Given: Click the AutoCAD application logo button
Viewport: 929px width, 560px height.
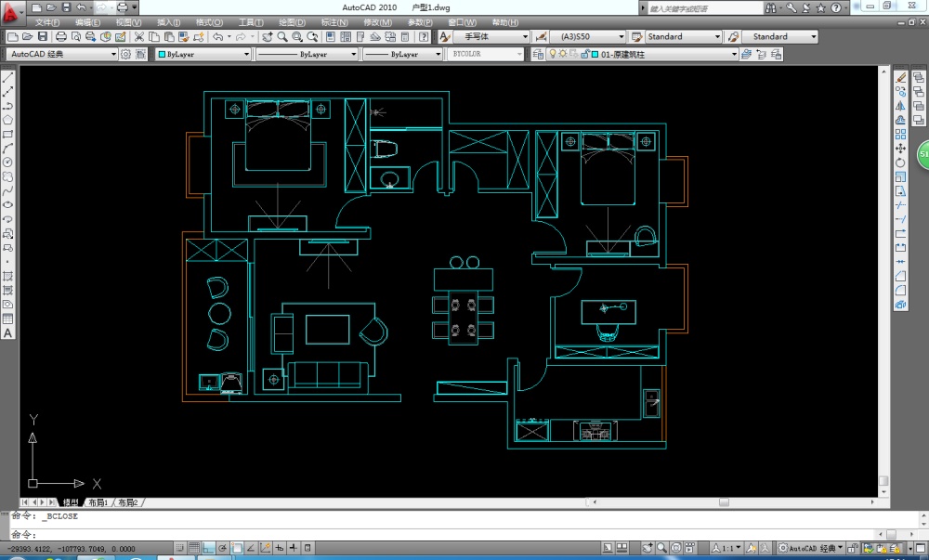Looking at the screenshot, I should point(11,9).
